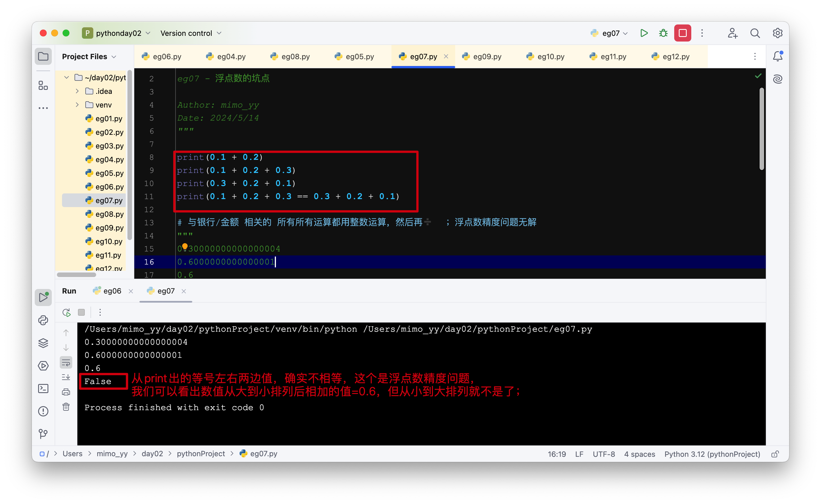Expand the .idea folder

coord(77,91)
